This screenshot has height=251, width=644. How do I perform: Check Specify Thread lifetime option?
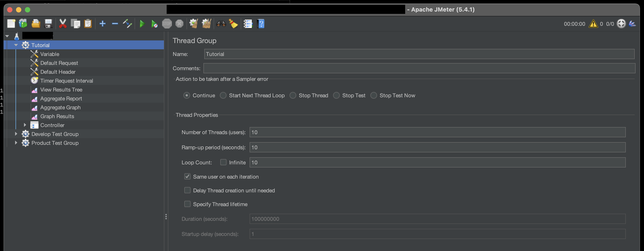click(x=187, y=204)
